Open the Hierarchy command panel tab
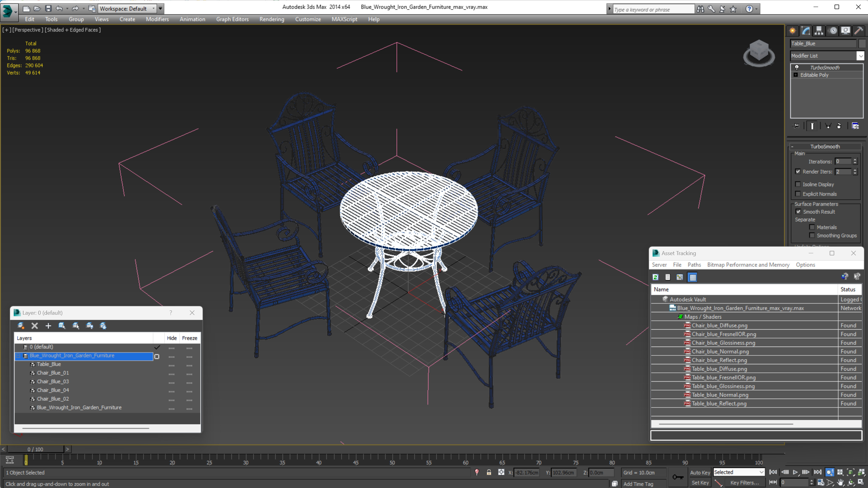868x488 pixels. (818, 31)
